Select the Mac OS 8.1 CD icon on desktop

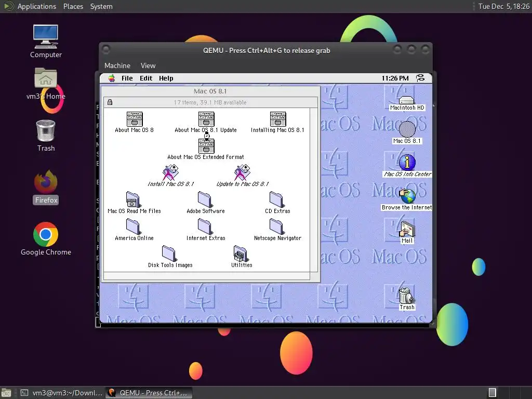(x=407, y=129)
